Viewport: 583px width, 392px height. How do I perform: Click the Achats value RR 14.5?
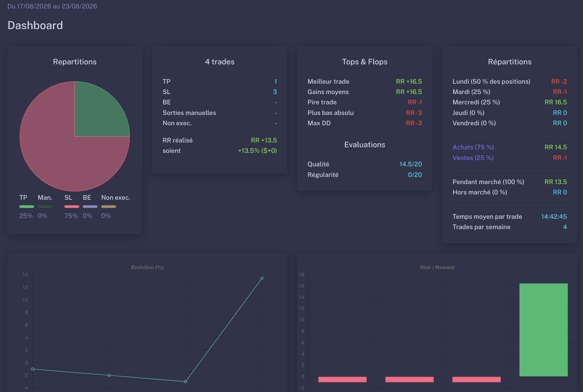click(x=556, y=147)
